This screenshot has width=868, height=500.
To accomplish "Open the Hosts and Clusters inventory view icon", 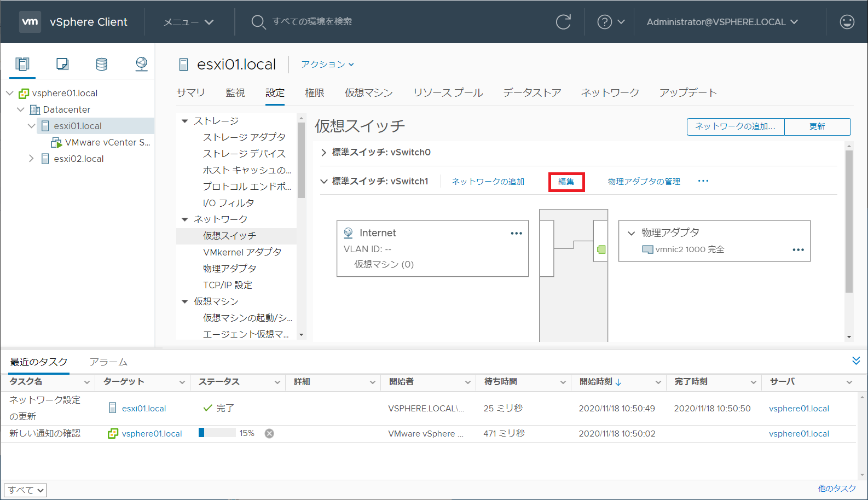I will pos(22,64).
